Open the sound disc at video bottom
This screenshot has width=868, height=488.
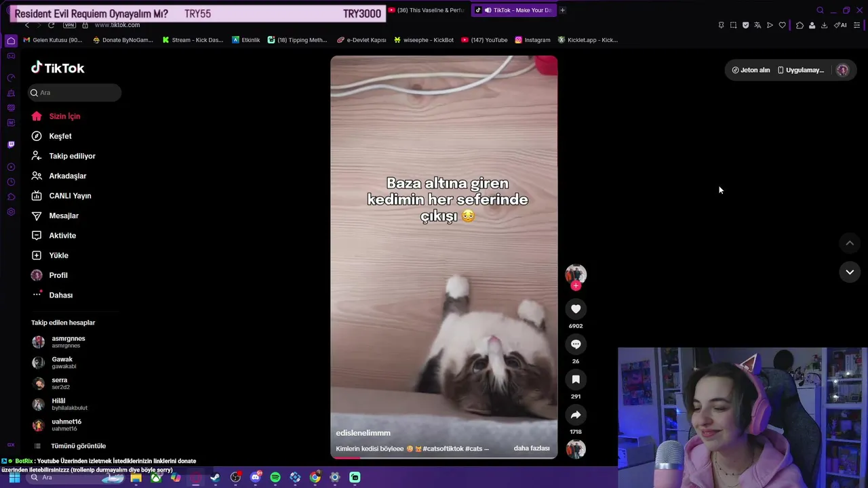576,449
